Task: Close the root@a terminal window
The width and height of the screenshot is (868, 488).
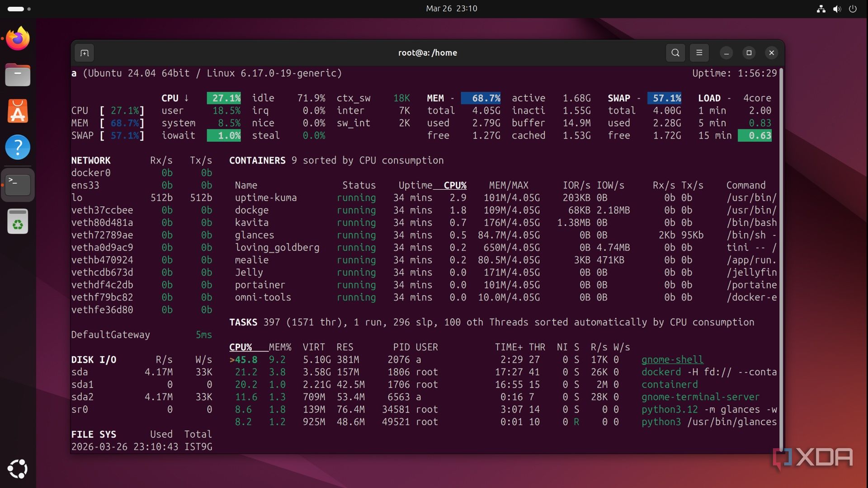Action: tap(771, 53)
